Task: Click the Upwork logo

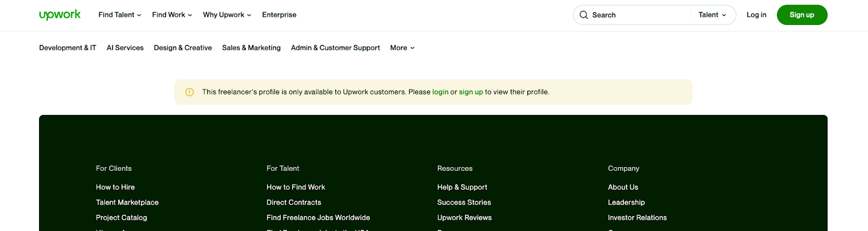Action: pyautogui.click(x=60, y=15)
